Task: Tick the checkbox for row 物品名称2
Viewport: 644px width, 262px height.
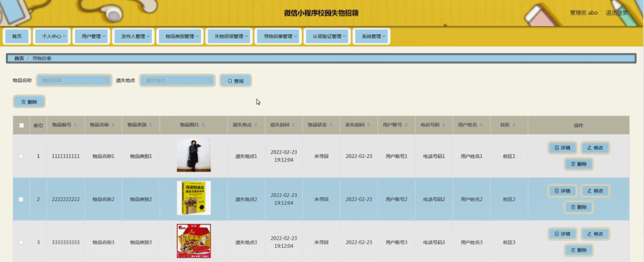Action: [x=21, y=199]
